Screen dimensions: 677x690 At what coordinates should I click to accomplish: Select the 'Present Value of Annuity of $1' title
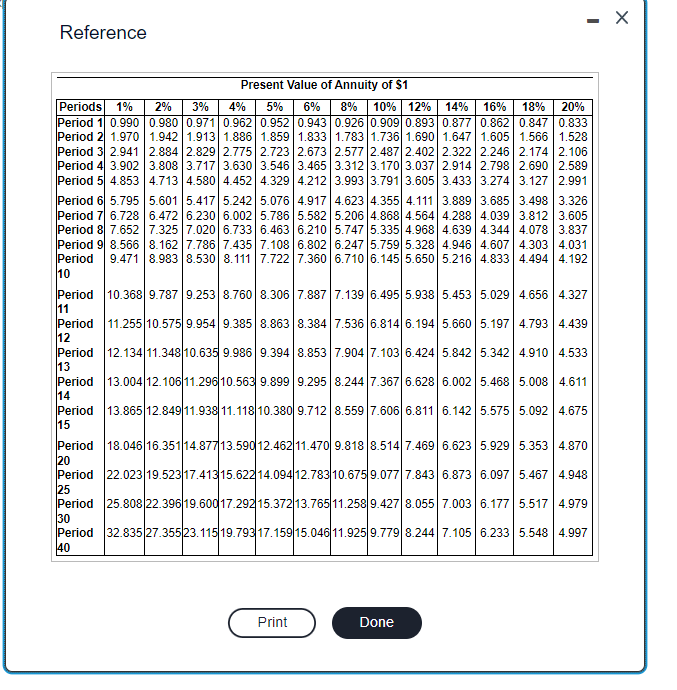324,84
